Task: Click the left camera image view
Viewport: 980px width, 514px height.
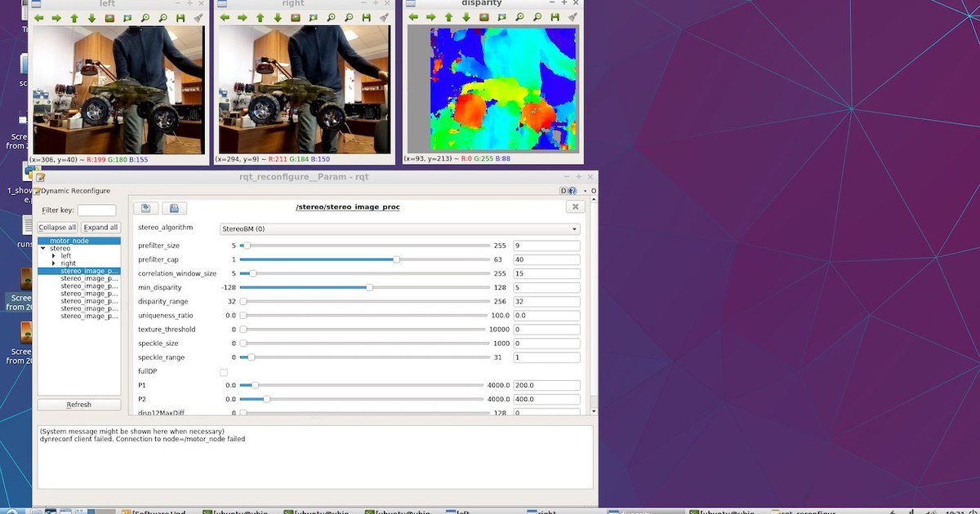Action: pyautogui.click(x=118, y=90)
